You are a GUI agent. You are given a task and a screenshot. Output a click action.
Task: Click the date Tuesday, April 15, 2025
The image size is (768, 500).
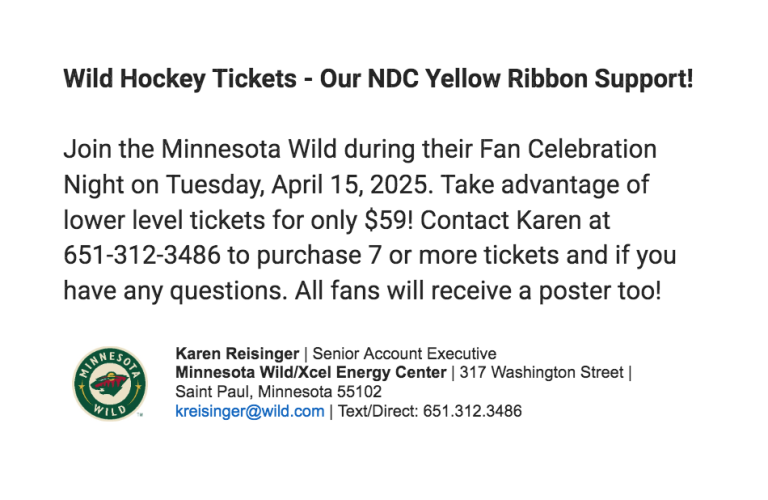coord(299,185)
